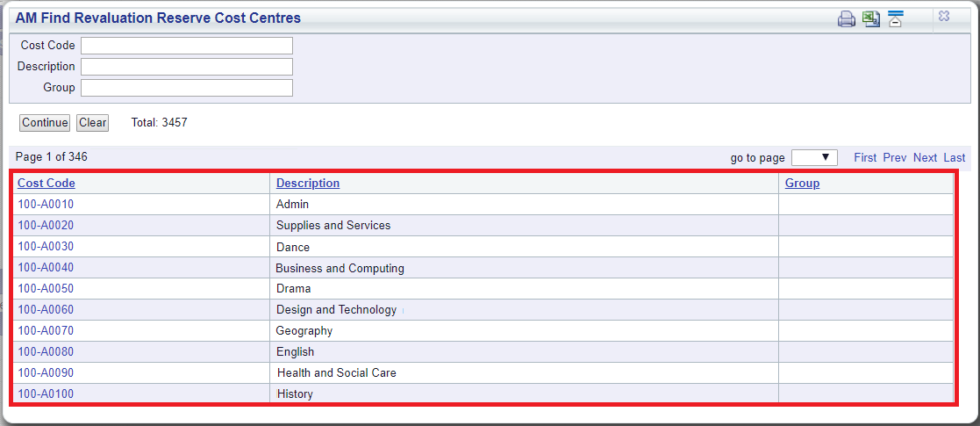Image resolution: width=980 pixels, height=426 pixels.
Task: Export results using the Excel icon
Action: pos(871,18)
